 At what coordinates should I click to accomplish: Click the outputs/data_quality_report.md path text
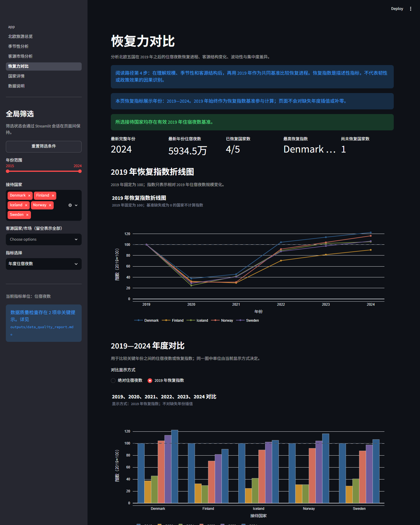42,327
